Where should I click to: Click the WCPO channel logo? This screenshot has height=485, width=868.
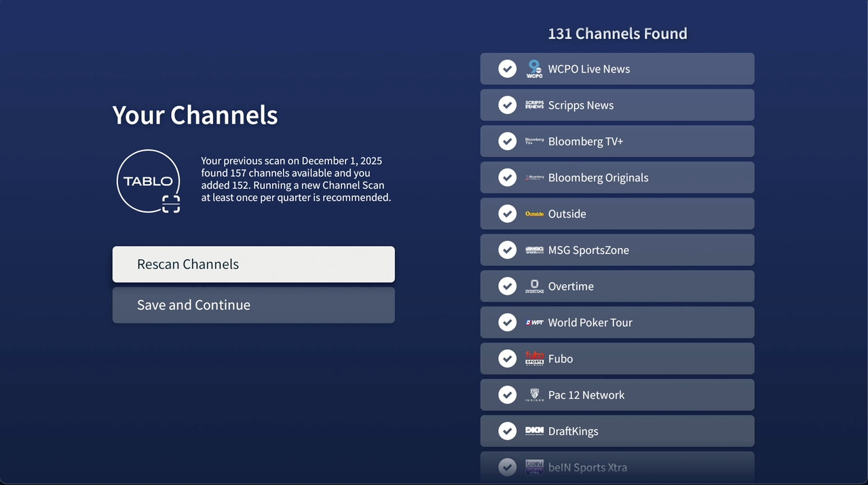pyautogui.click(x=534, y=69)
